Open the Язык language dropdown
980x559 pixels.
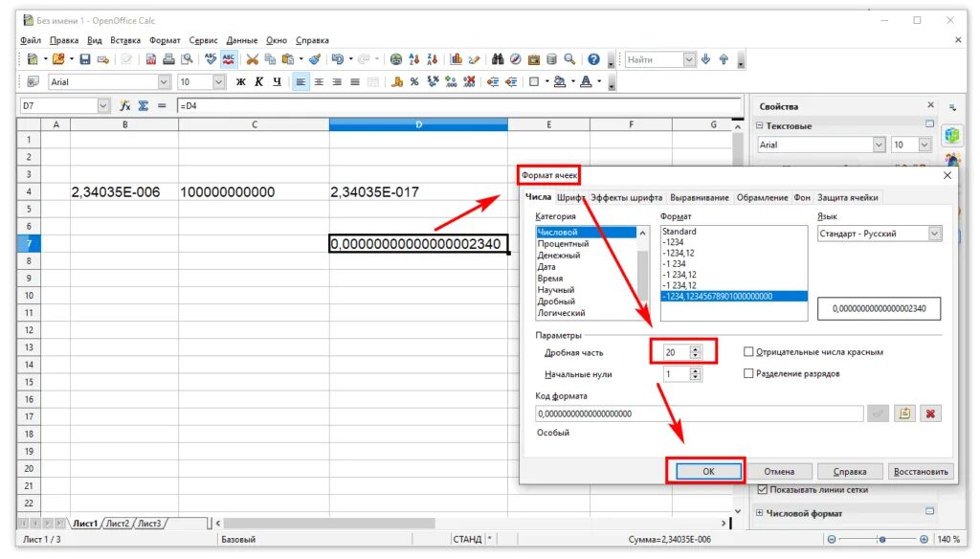(x=934, y=234)
